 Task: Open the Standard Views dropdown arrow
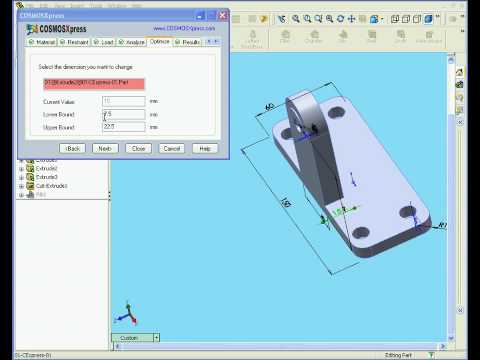click(x=382, y=19)
